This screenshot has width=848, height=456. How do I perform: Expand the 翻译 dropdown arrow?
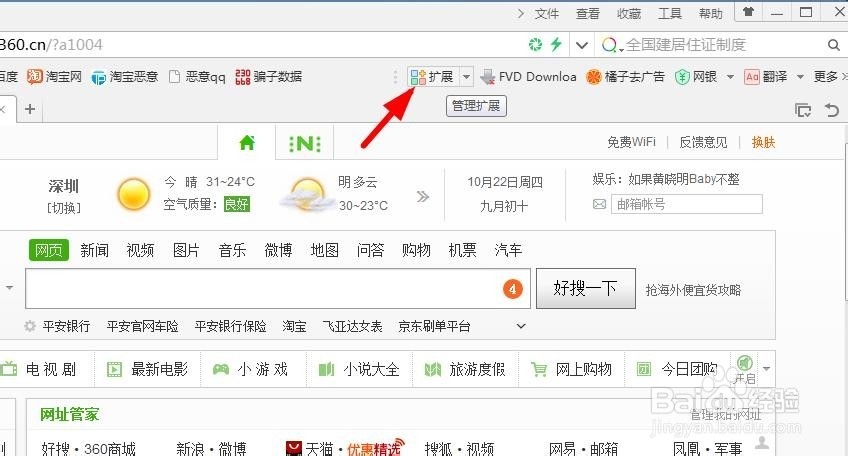(x=800, y=77)
